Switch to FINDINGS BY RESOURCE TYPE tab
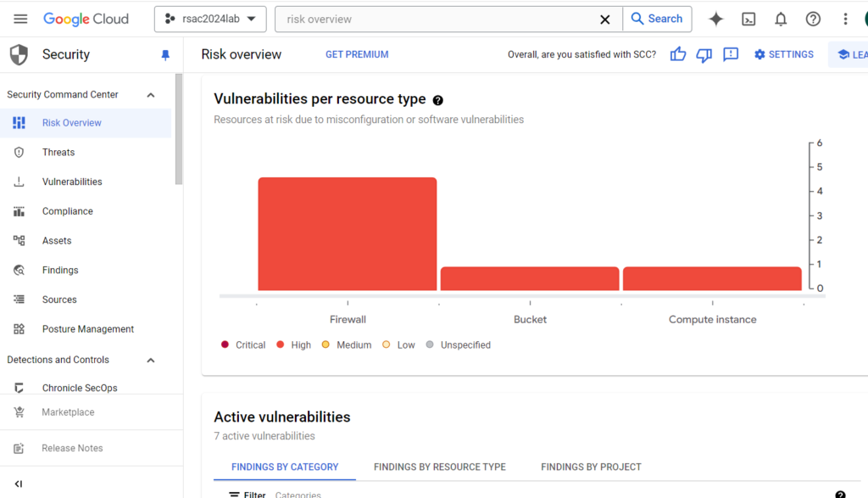Screen dimensions: 868x498 pos(440,467)
